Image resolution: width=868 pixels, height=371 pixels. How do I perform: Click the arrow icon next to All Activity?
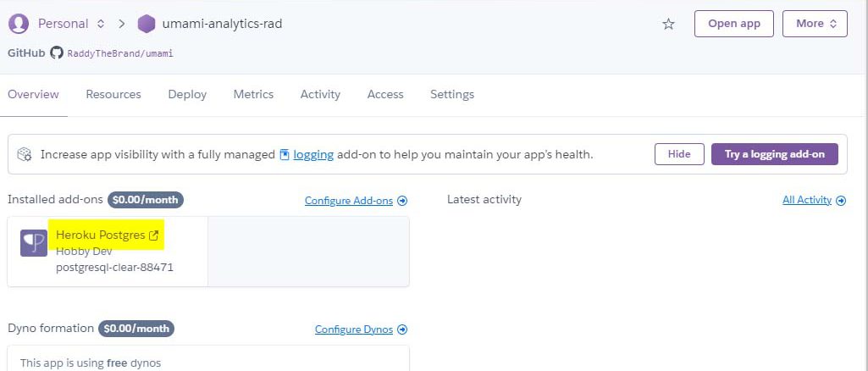point(841,201)
